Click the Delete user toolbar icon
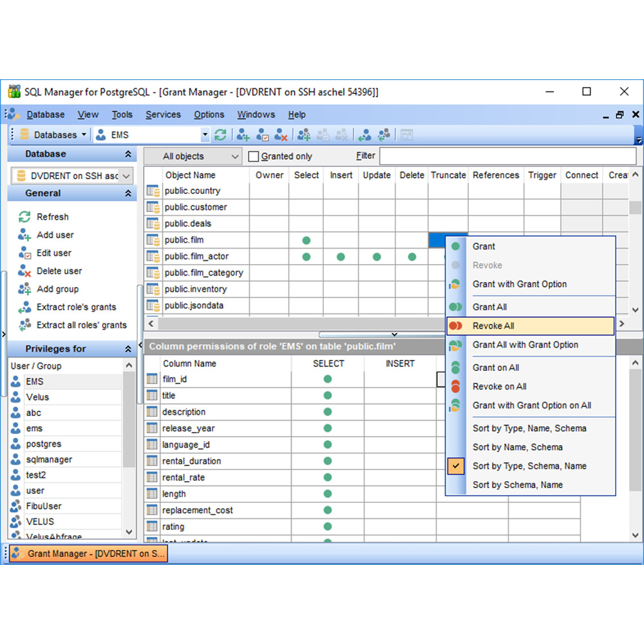This screenshot has height=644, width=644. tap(281, 135)
